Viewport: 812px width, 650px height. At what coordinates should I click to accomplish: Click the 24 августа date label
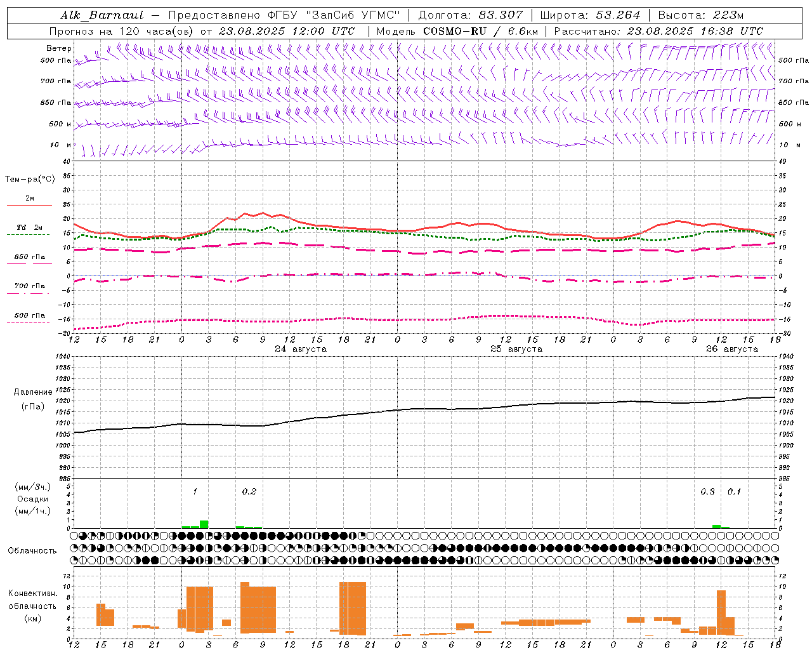pos(301,349)
